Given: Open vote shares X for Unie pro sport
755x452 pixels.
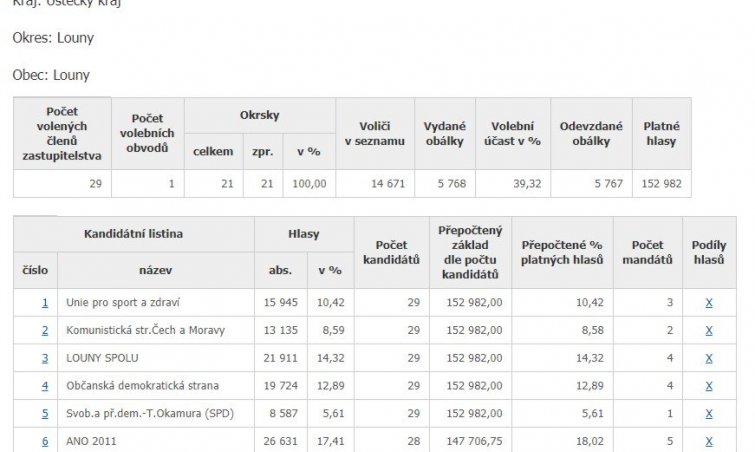Looking at the screenshot, I should pyautogui.click(x=709, y=303).
